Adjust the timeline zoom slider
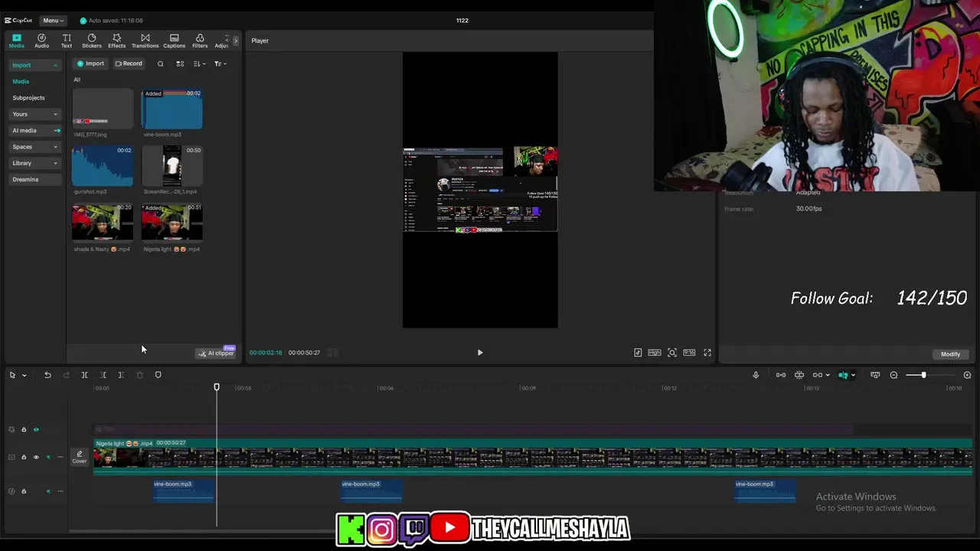The height and width of the screenshot is (551, 980). click(923, 375)
